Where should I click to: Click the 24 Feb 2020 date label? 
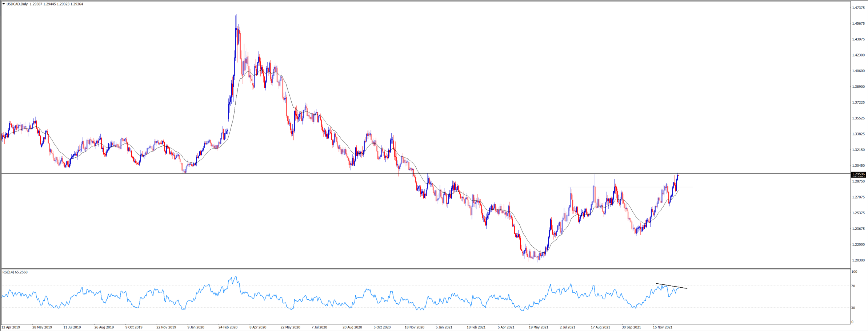point(228,327)
